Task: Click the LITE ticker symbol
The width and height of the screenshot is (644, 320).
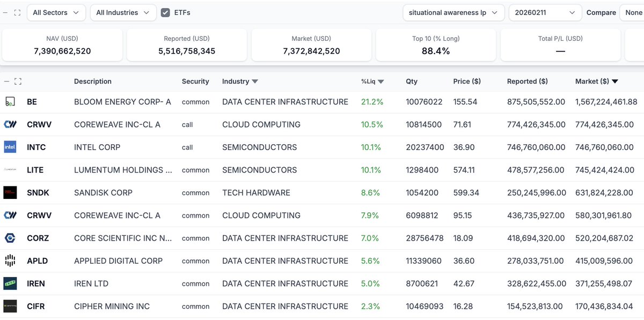Action: [35, 170]
